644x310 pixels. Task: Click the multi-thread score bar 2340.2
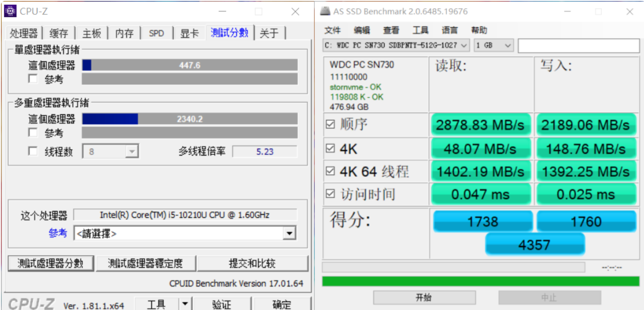[190, 119]
